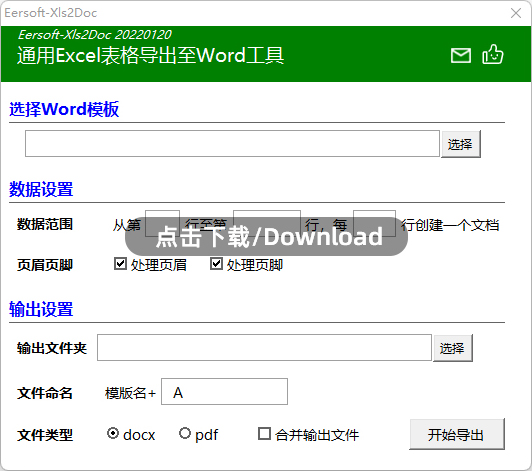The width and height of the screenshot is (532, 471).
Task: Click the 行创建一个文档 text
Action: (x=450, y=225)
